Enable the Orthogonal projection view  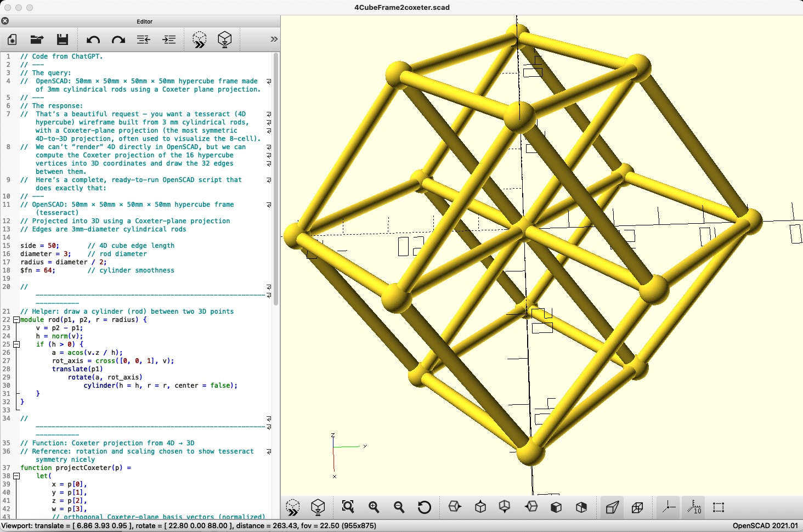tap(637, 507)
